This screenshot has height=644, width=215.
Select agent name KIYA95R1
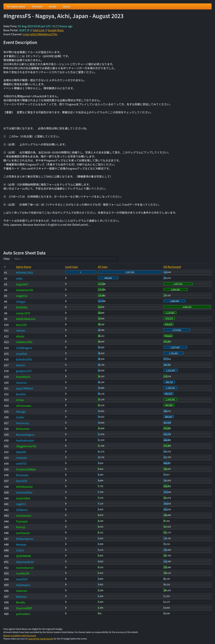pos(22,307)
